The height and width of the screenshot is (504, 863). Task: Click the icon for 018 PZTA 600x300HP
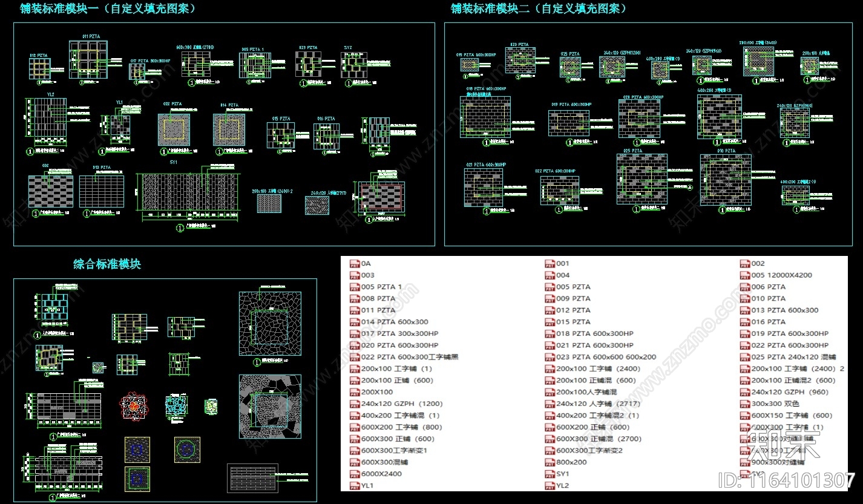tap(550, 334)
